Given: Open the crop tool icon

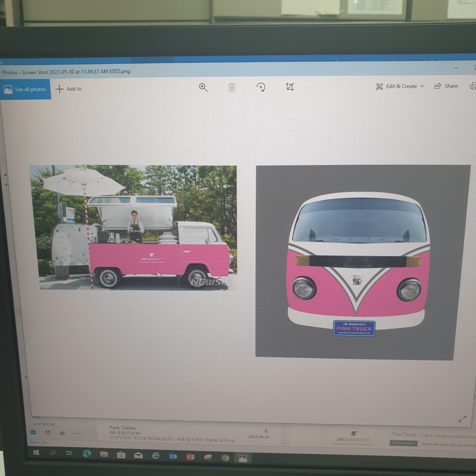Looking at the screenshot, I should [x=290, y=87].
